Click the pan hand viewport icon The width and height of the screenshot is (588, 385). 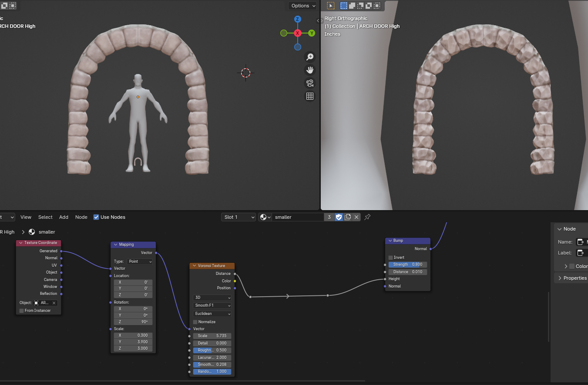click(x=310, y=70)
